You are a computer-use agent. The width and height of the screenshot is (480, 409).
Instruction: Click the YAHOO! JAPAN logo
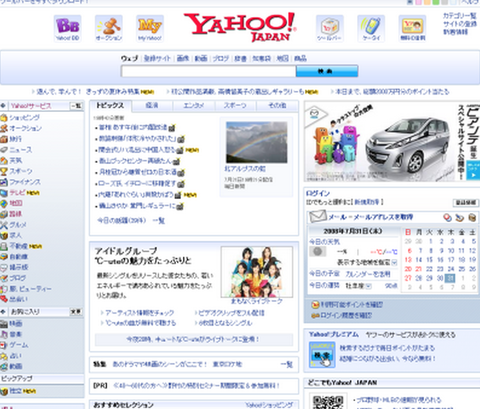pos(240,27)
